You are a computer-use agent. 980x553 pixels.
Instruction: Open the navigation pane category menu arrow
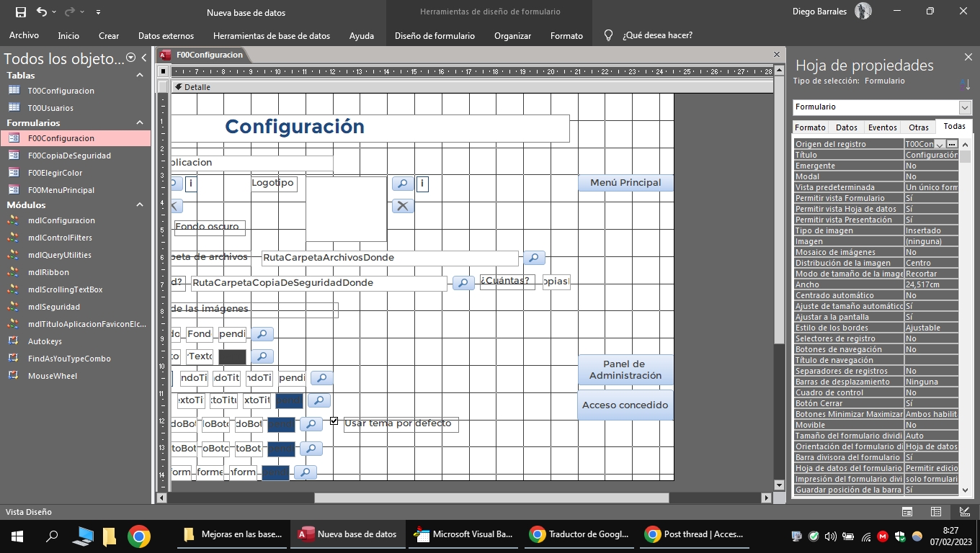(x=130, y=58)
